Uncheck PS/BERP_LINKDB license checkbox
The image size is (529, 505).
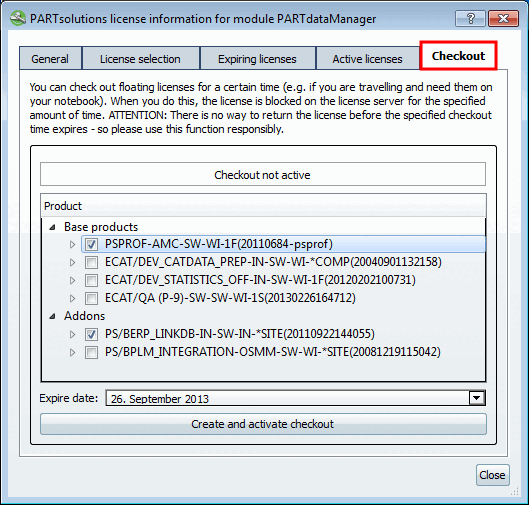(x=91, y=334)
